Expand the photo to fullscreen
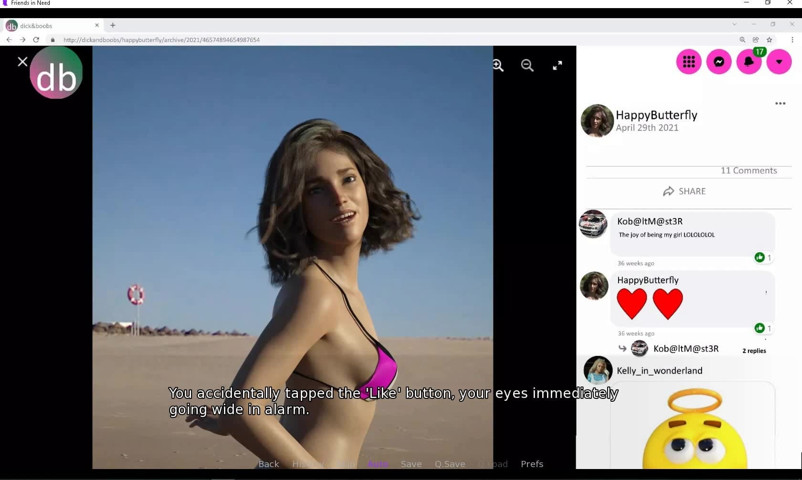Screen dimensions: 802x480 [558, 66]
